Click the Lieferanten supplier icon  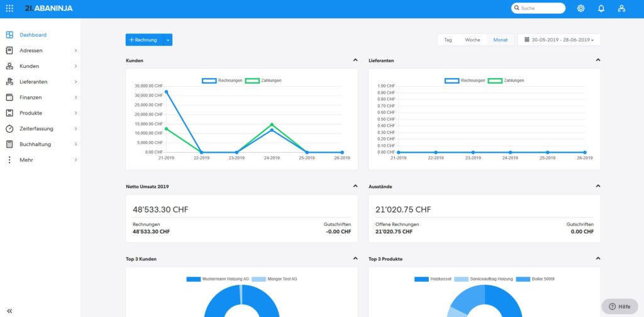click(x=9, y=82)
